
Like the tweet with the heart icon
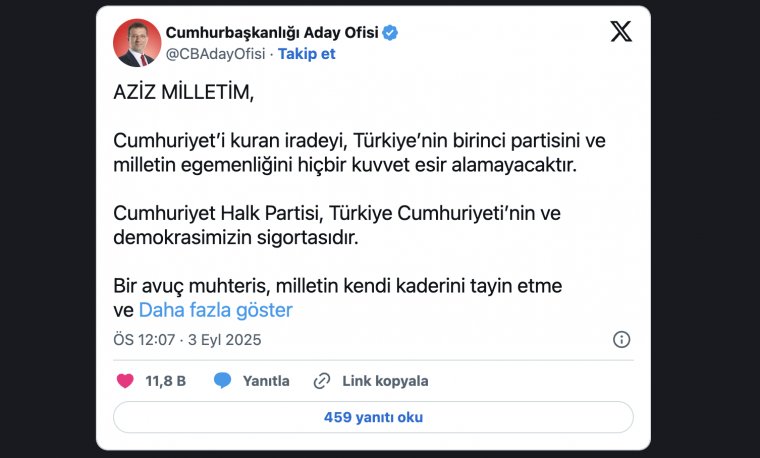point(125,381)
